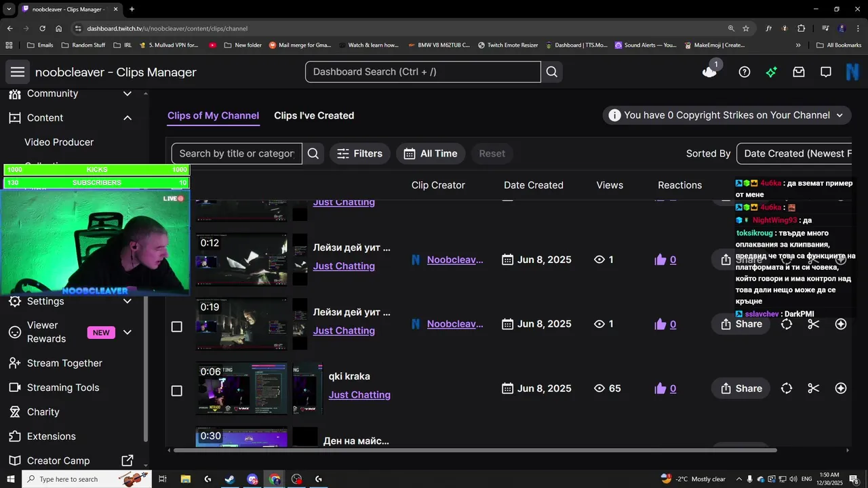The width and height of the screenshot is (868, 488).
Task: Bookmark this page with the star icon
Action: [x=746, y=28]
